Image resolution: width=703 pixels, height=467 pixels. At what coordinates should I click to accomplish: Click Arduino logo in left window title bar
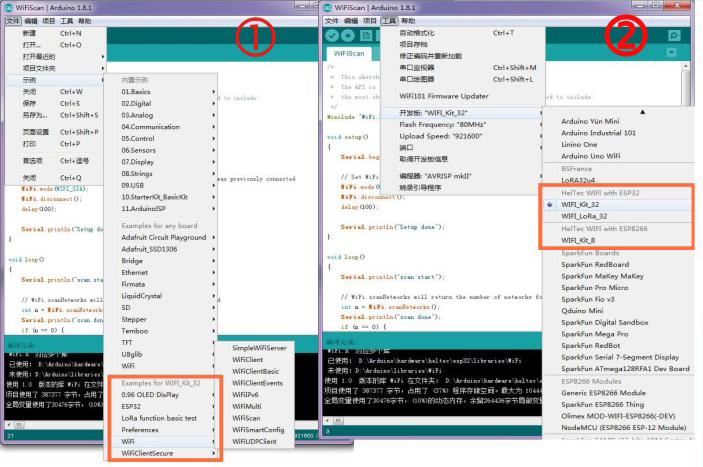tap(9, 7)
